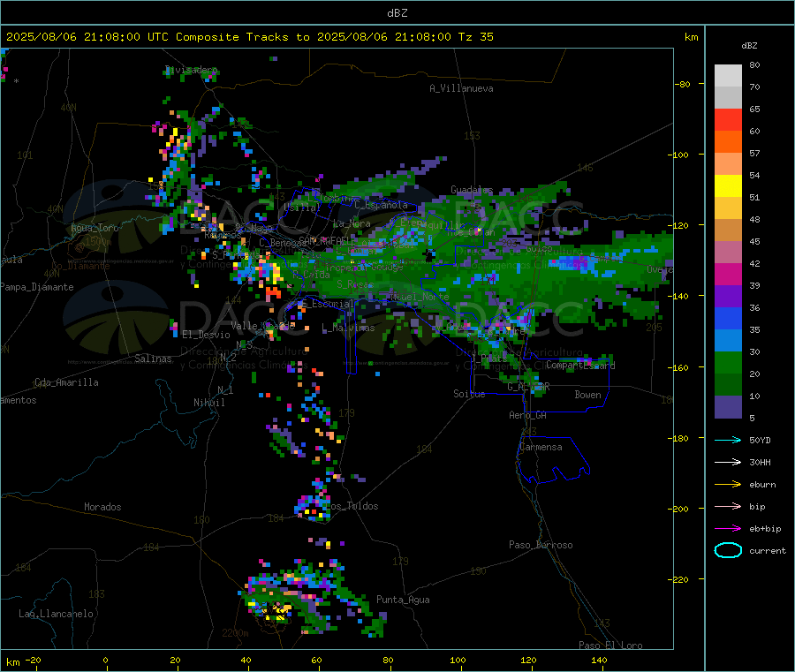Click the pink bip arrow in legend
Image resolution: width=795 pixels, height=672 pixels.
point(728,506)
